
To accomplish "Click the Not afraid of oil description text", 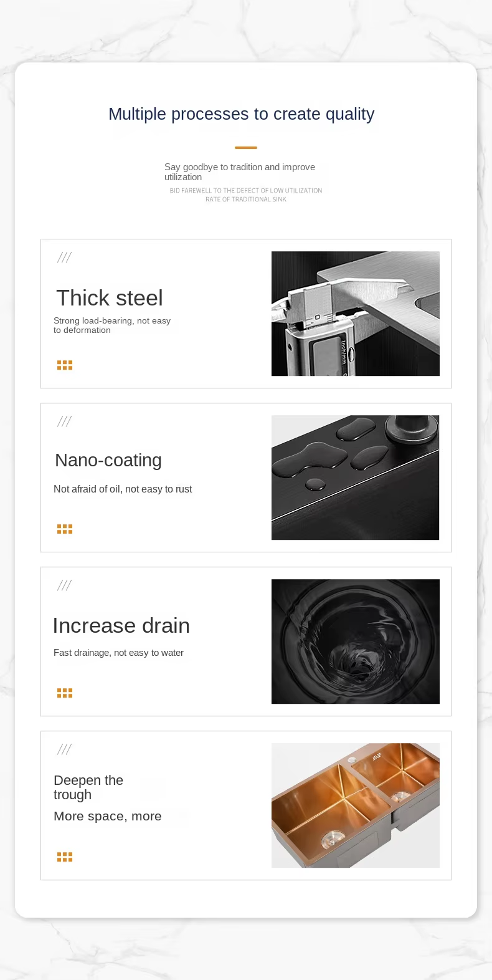I will (x=123, y=489).
